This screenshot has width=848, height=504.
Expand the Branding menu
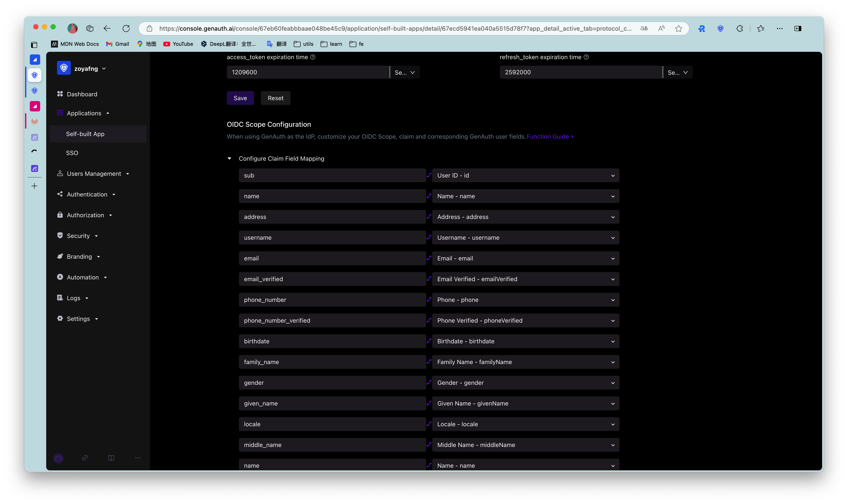(79, 256)
